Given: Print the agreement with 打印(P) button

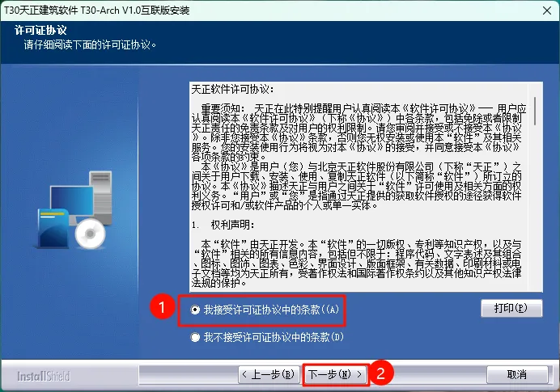Looking at the screenshot, I should point(511,308).
